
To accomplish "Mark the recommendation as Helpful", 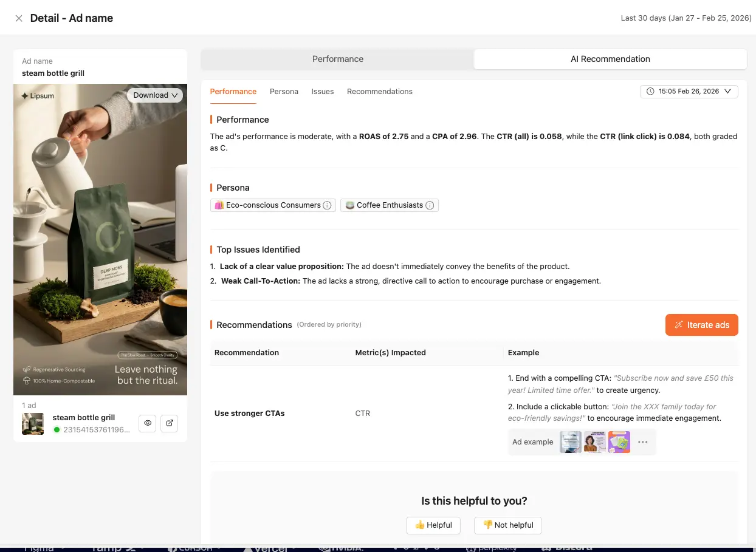I will tap(433, 525).
